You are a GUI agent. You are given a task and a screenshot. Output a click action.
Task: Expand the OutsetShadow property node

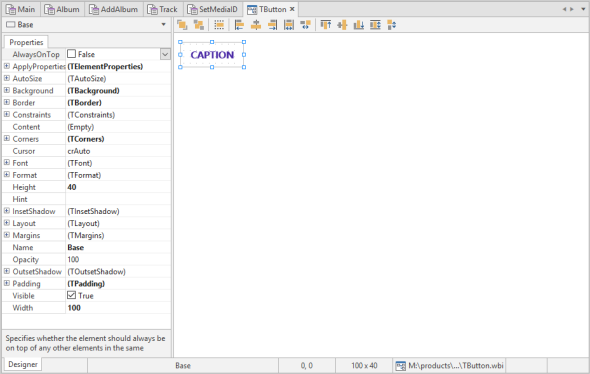(7, 271)
